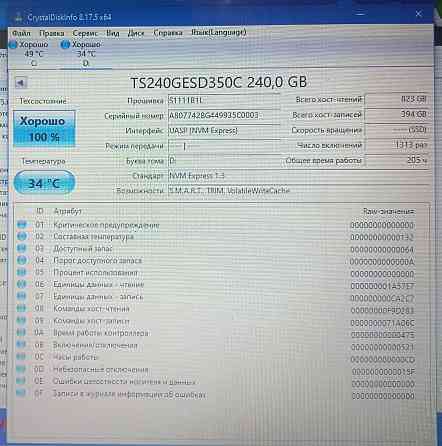Click status icon of attribute 08

pos(21,308)
